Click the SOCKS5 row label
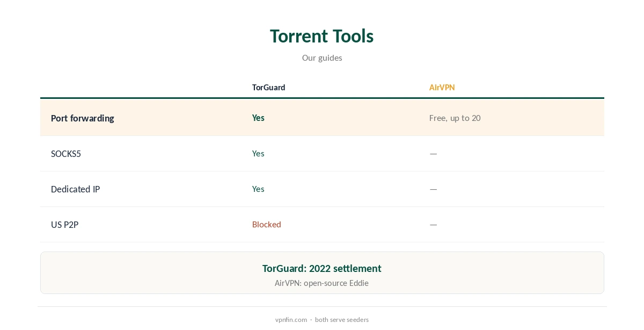The height and width of the screenshot is (330, 644). [x=66, y=154]
